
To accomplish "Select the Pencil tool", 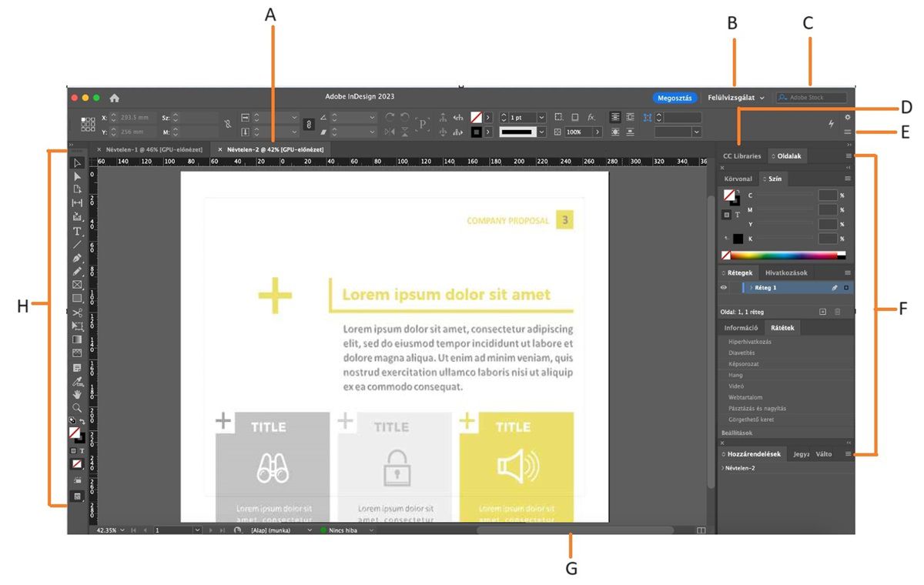I will point(77,272).
